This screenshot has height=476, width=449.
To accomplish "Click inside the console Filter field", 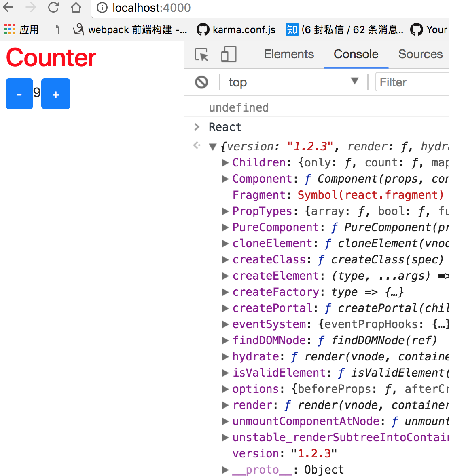I will (x=405, y=82).
